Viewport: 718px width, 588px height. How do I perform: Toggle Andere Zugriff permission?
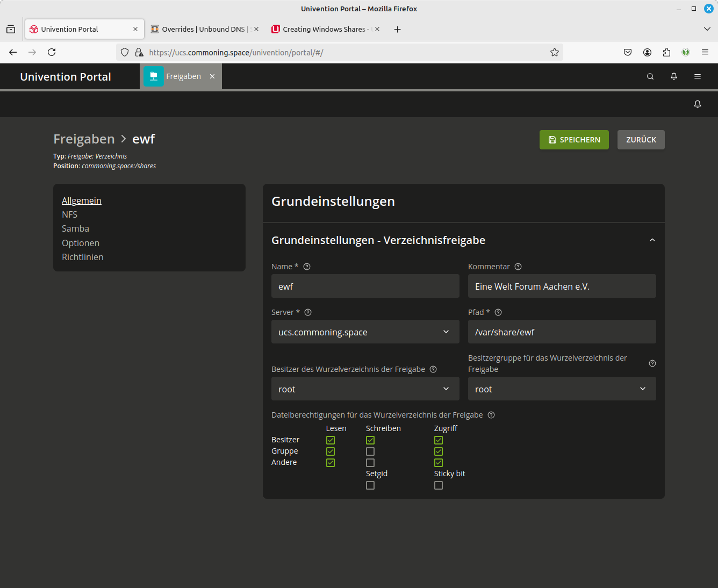coord(439,463)
